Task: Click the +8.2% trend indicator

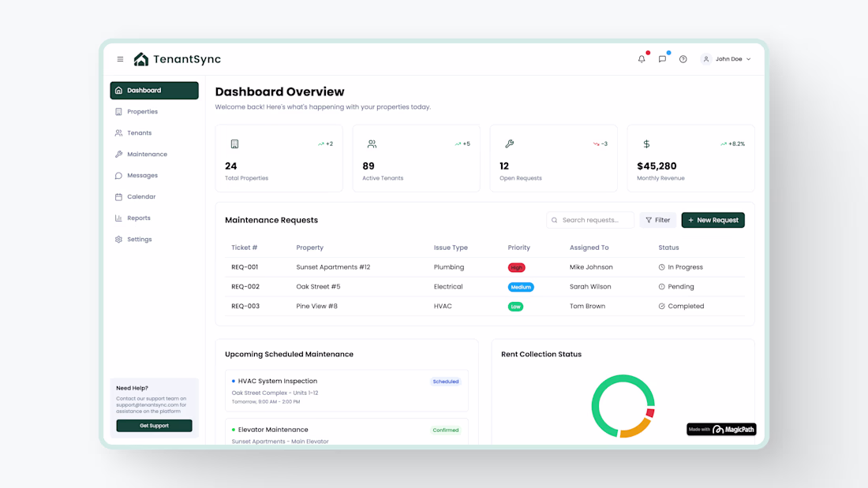Action: [732, 143]
